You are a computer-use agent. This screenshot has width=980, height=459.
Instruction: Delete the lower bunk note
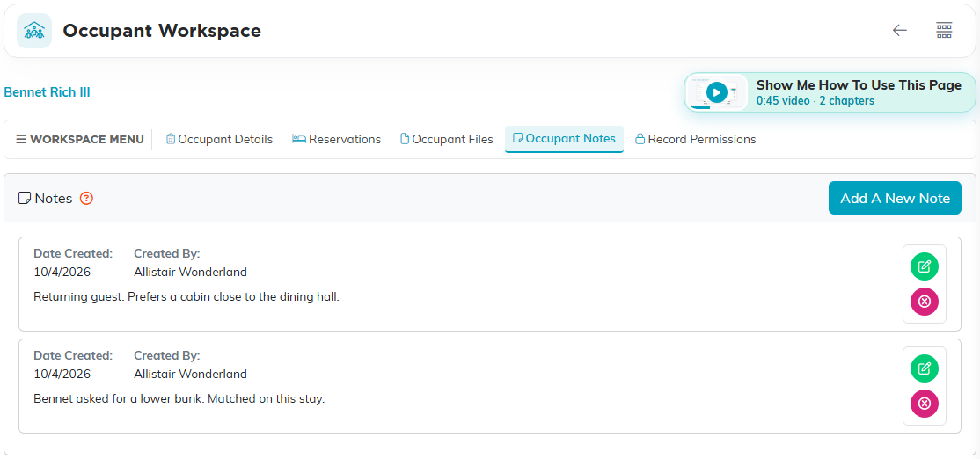click(925, 404)
